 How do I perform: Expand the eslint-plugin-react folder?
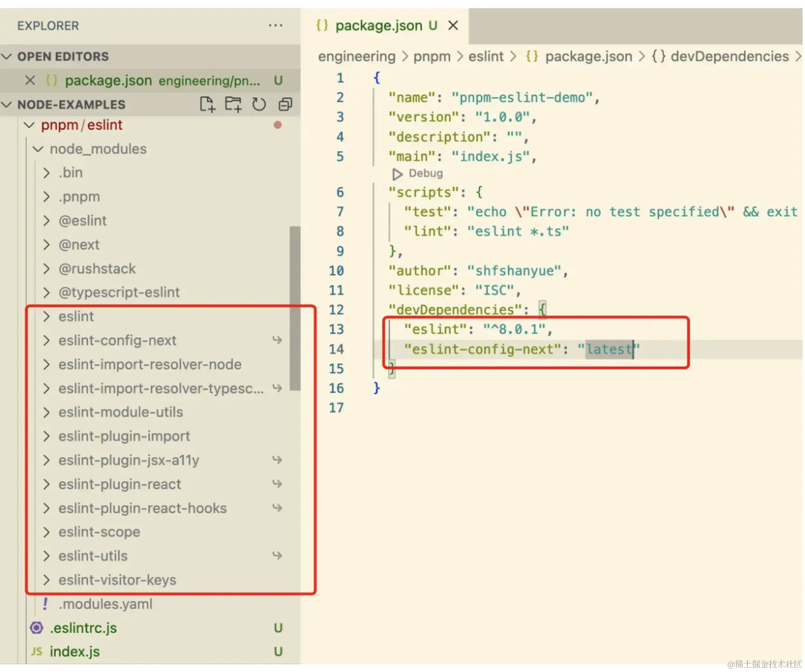[46, 484]
